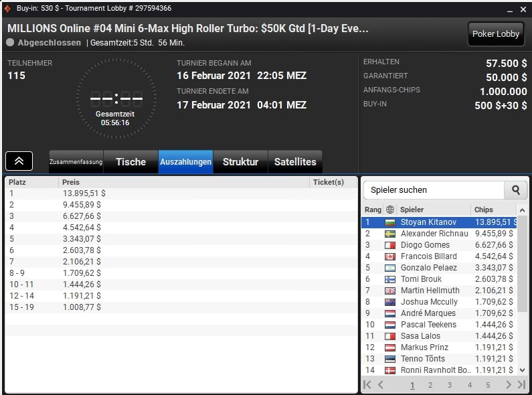Viewport: 532px width, 395px height.
Task: Click the globe country column icon
Action: (x=390, y=210)
